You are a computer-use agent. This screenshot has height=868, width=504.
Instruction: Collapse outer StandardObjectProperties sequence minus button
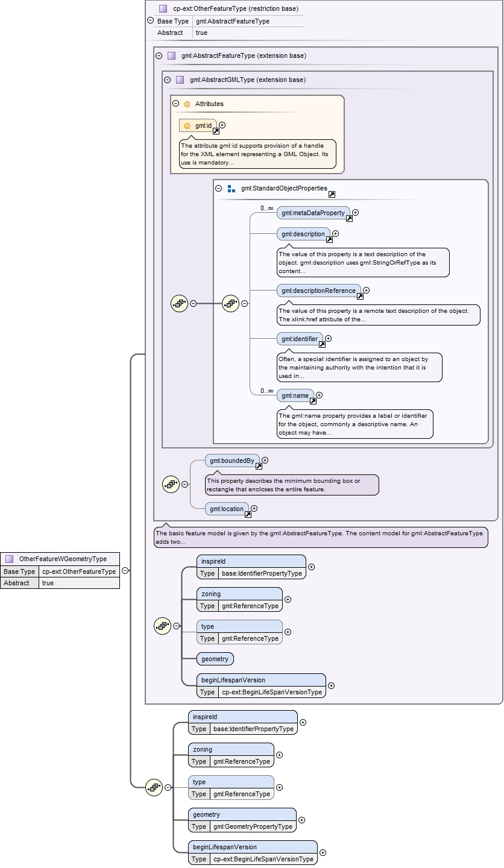194,303
